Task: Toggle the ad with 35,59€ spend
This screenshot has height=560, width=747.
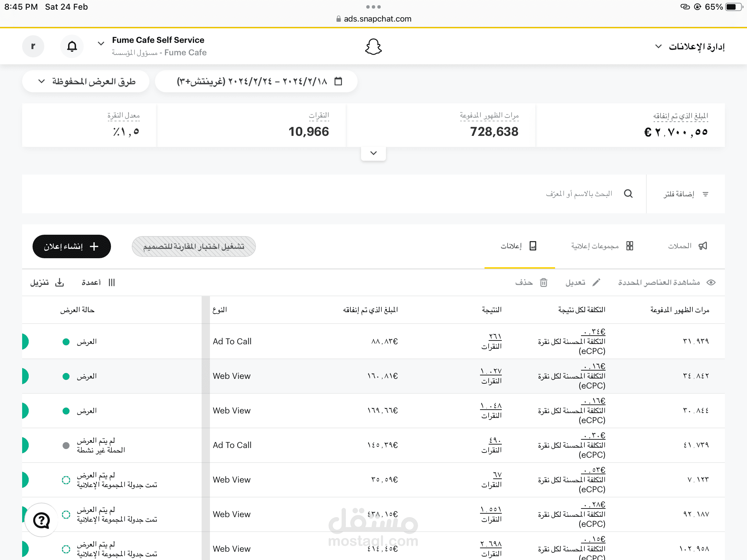Action: coord(25,480)
